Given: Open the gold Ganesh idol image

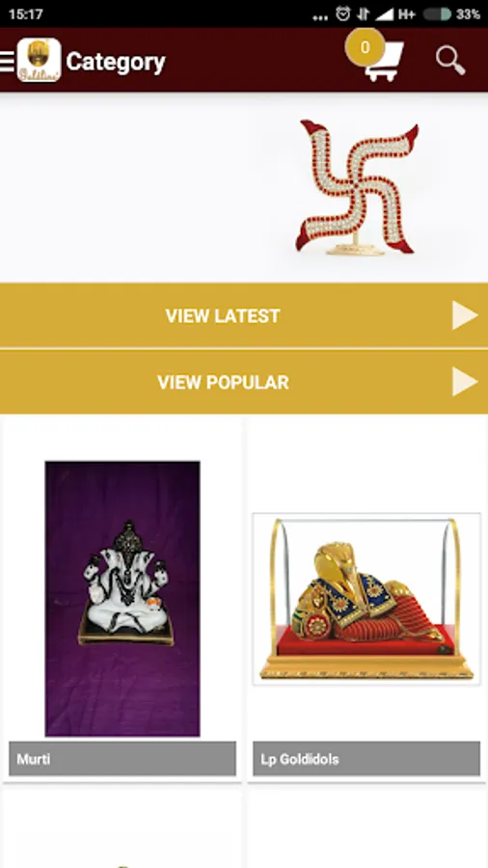Looking at the screenshot, I should click(366, 599).
